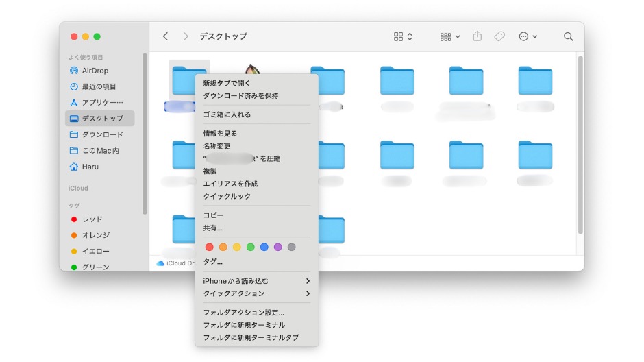Click the file list vertical scrollbar

pyautogui.click(x=580, y=145)
